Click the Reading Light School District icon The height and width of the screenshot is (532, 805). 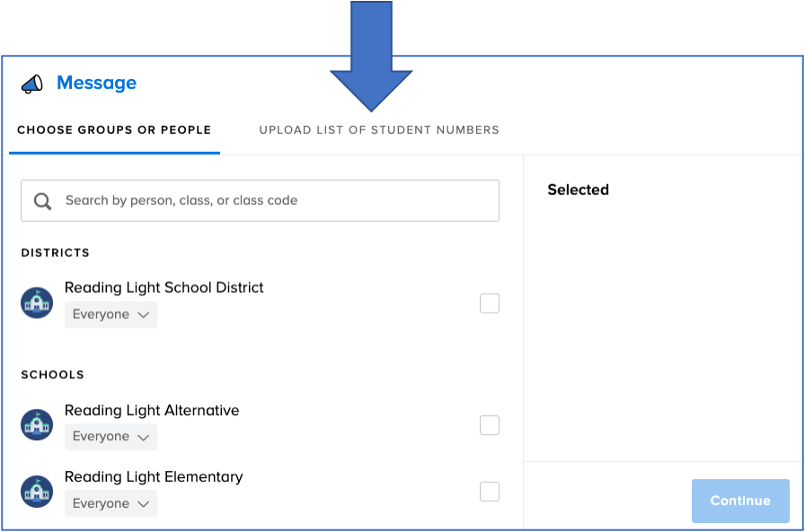tap(37, 303)
